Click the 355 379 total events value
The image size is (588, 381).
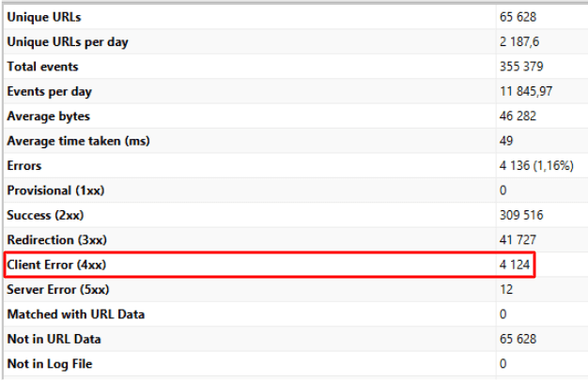[521, 67]
